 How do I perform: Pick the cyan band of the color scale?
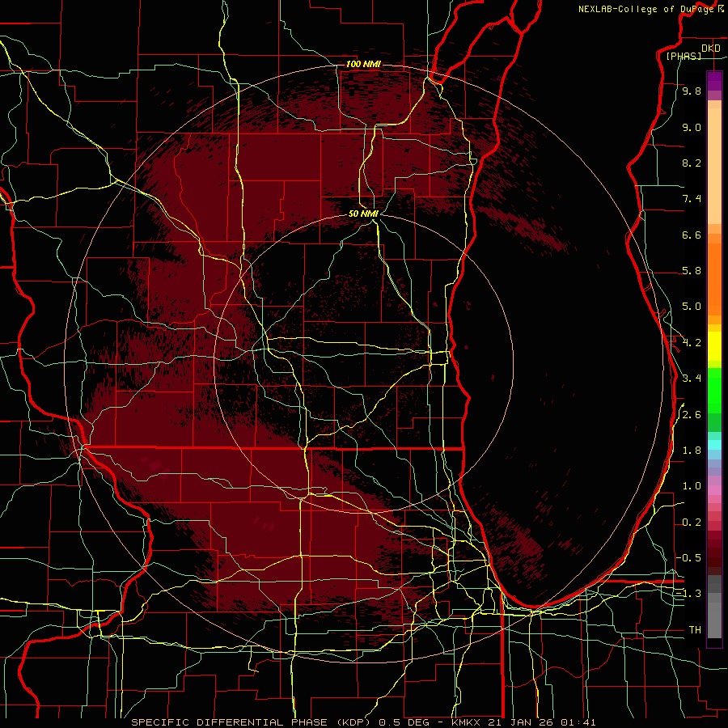pyautogui.click(x=714, y=444)
